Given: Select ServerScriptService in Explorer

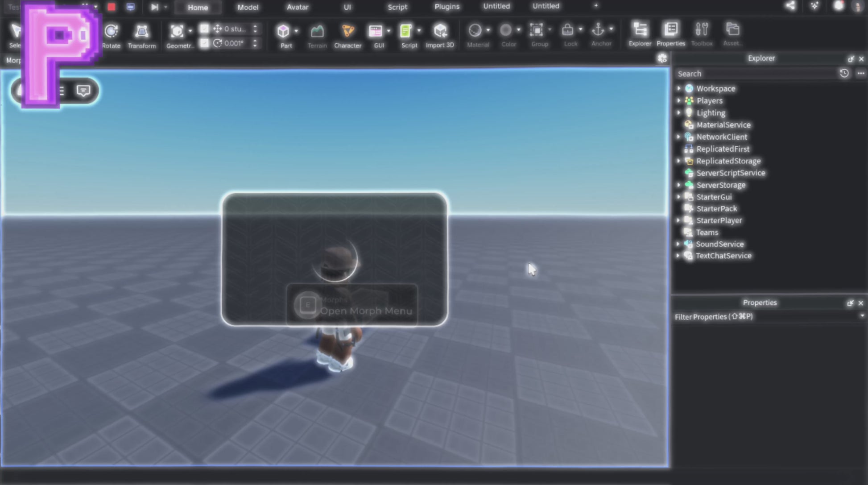Looking at the screenshot, I should (730, 173).
